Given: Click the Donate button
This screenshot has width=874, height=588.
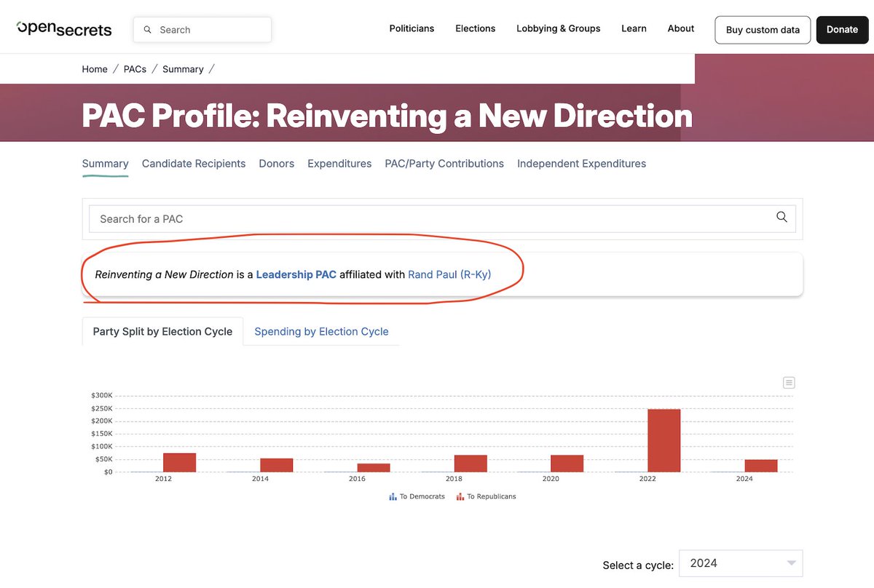Looking at the screenshot, I should click(x=842, y=30).
